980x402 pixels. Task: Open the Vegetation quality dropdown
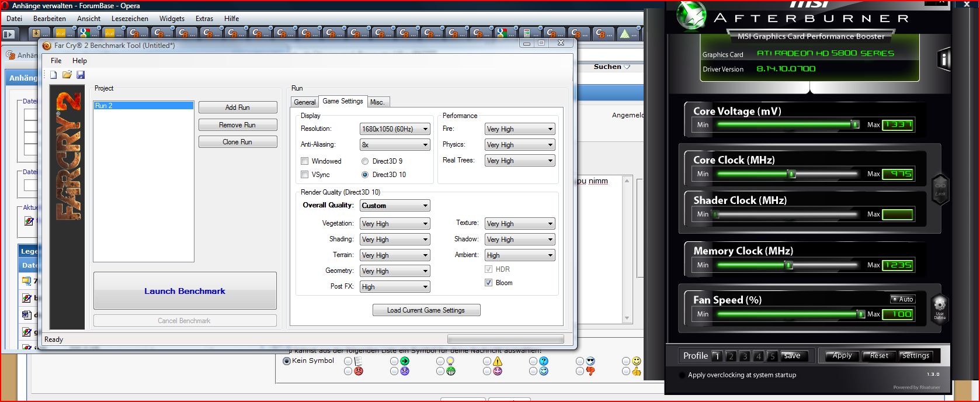tap(395, 224)
